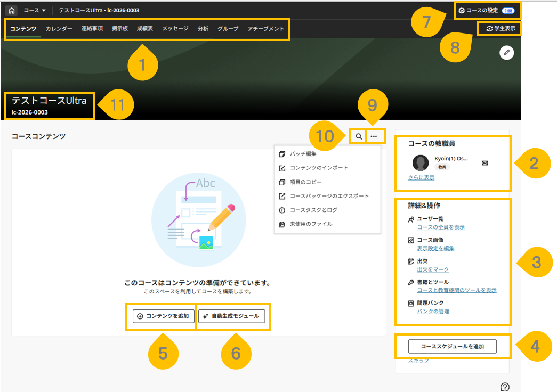
Task: Open the カレンダー tab
Action: pos(59,28)
